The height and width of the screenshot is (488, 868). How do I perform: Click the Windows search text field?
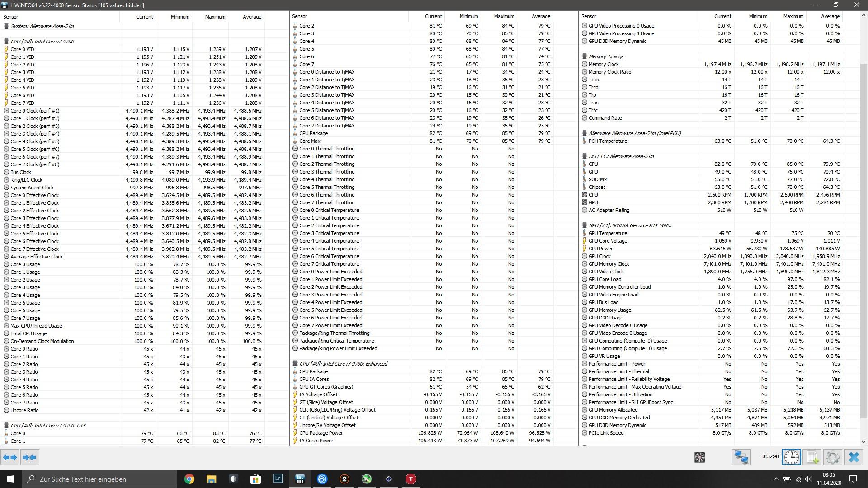tap(99, 479)
